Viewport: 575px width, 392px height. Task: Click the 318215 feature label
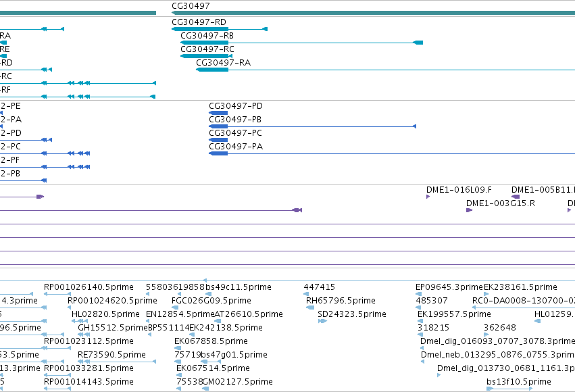click(x=433, y=328)
